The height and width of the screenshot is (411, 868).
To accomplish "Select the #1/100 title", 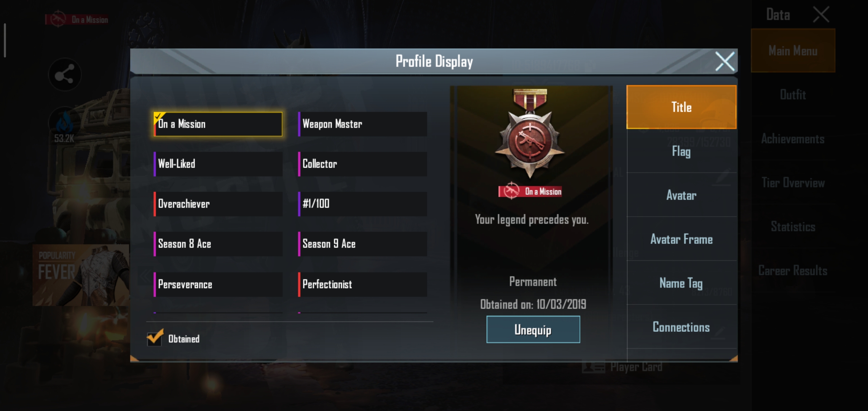I will tap(362, 204).
